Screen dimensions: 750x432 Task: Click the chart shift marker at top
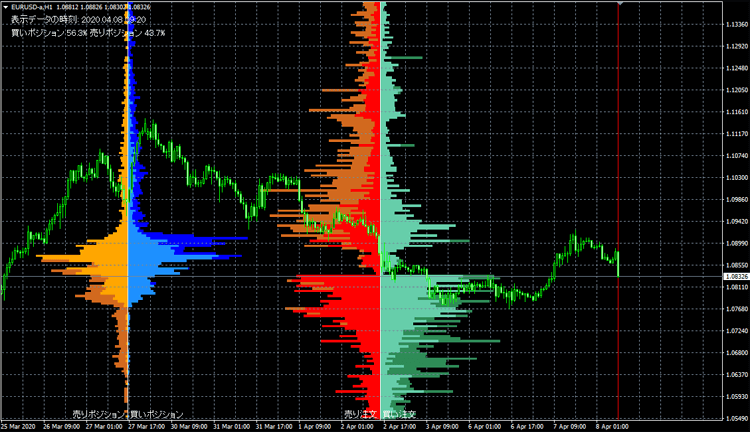pos(619,4)
